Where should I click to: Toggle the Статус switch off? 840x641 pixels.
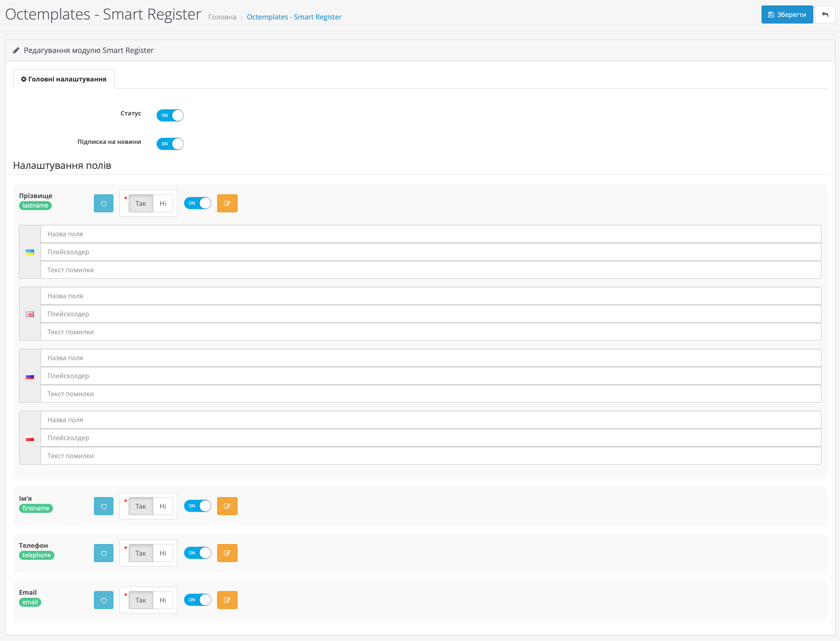(170, 115)
